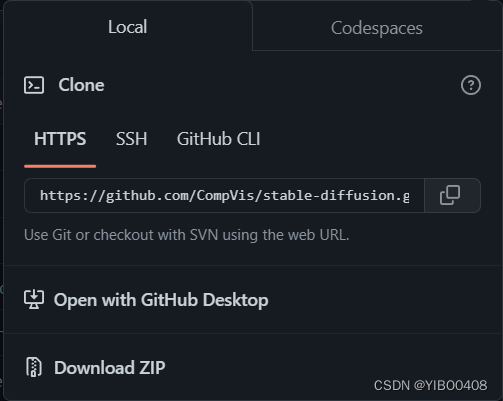Download ZIP of the repository
503x401 pixels.
pyautogui.click(x=110, y=368)
